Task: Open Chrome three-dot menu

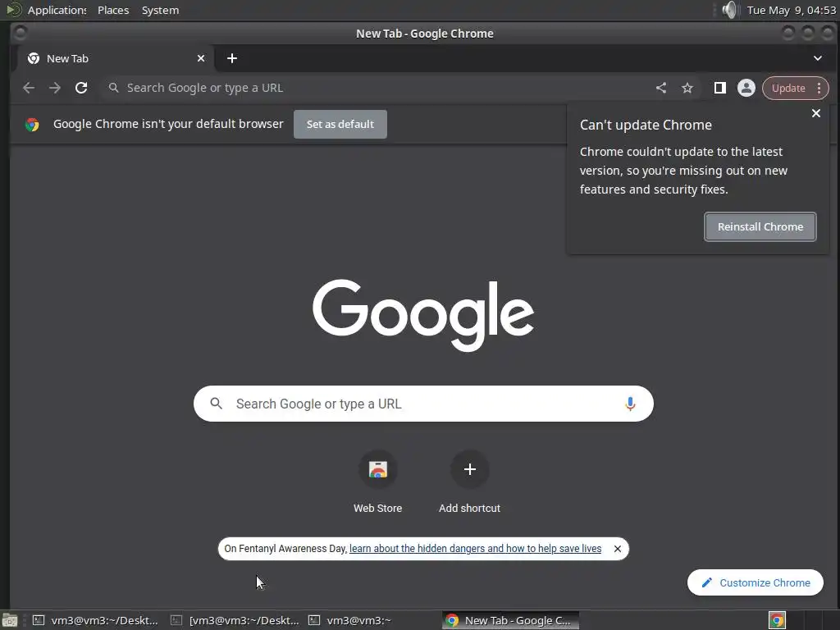Action: coord(819,88)
